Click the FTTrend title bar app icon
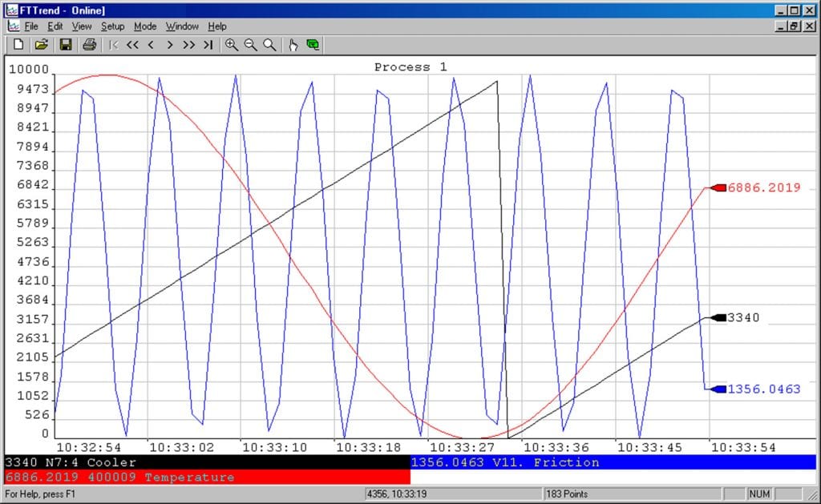The image size is (821, 504). [12, 10]
